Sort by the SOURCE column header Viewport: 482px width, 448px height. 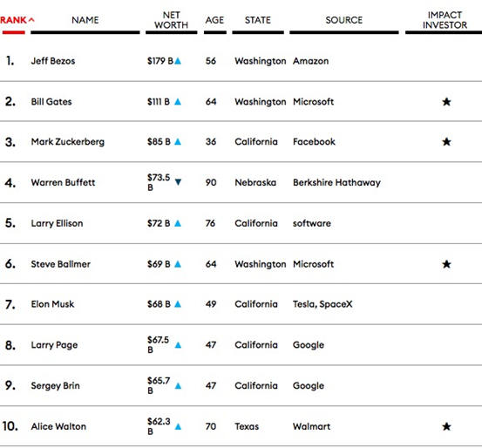point(344,20)
